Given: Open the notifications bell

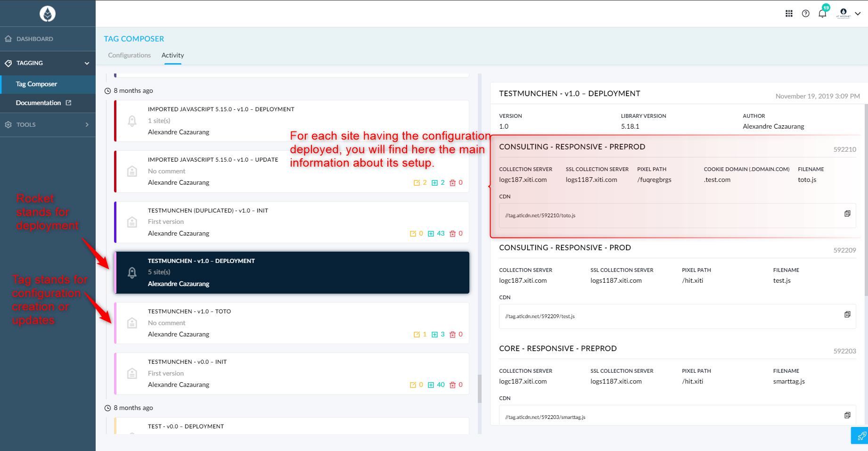Looking at the screenshot, I should coord(822,14).
